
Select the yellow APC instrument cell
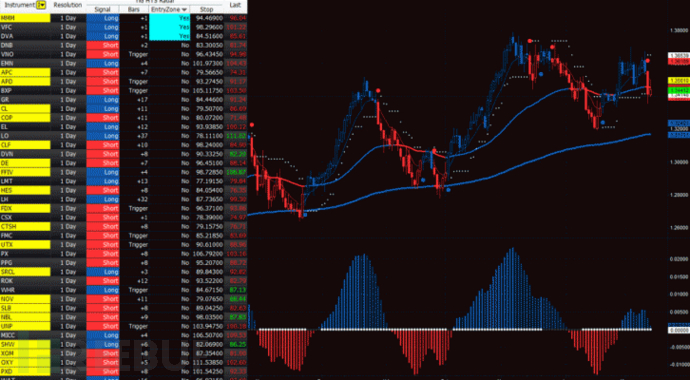[x=26, y=73]
